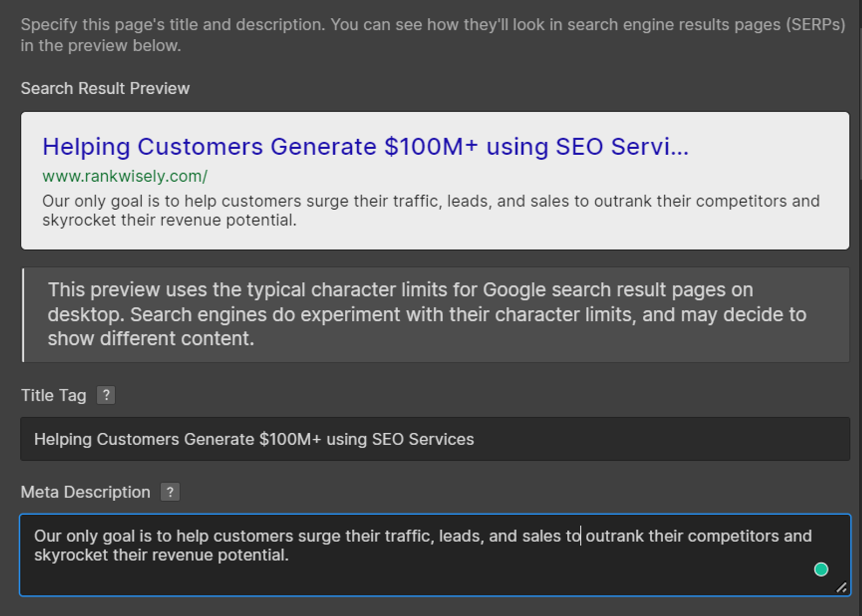Click the resize handle of the Meta Description textarea

841,587
